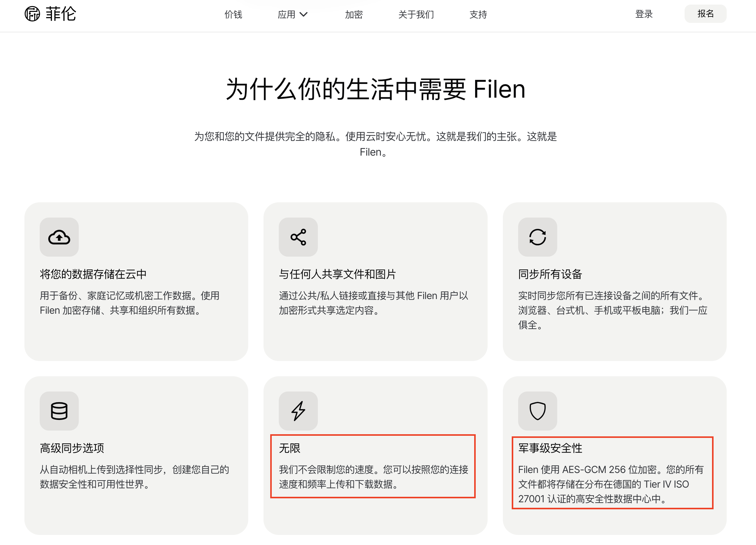Click the 报名 sign up button
756x545 pixels.
706,14
